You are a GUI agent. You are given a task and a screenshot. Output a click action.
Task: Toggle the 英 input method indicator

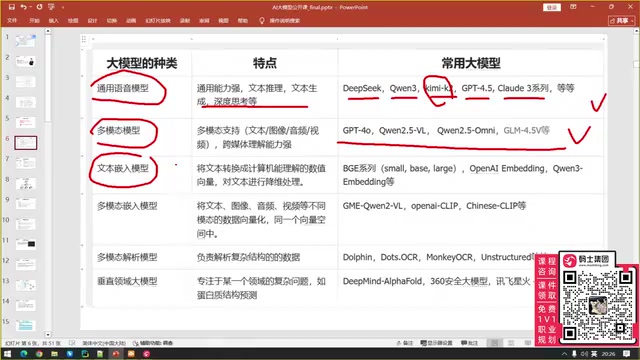pyautogui.click(x=594, y=354)
